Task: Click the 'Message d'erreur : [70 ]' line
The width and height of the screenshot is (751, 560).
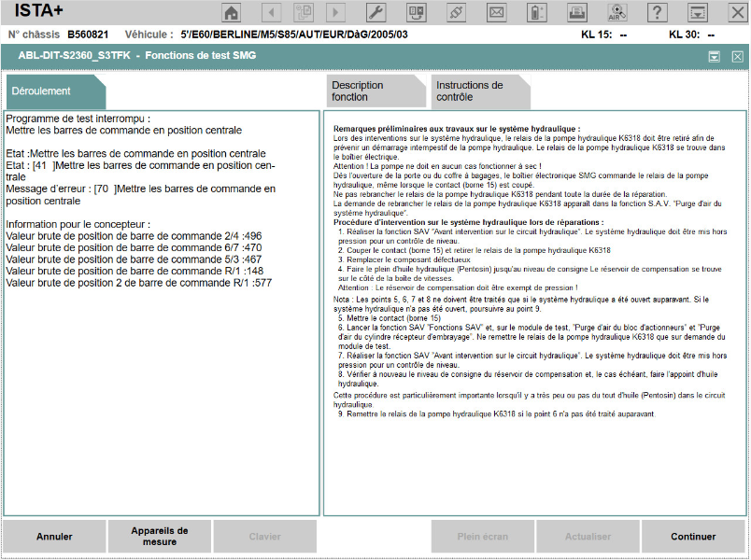Action: (x=141, y=195)
